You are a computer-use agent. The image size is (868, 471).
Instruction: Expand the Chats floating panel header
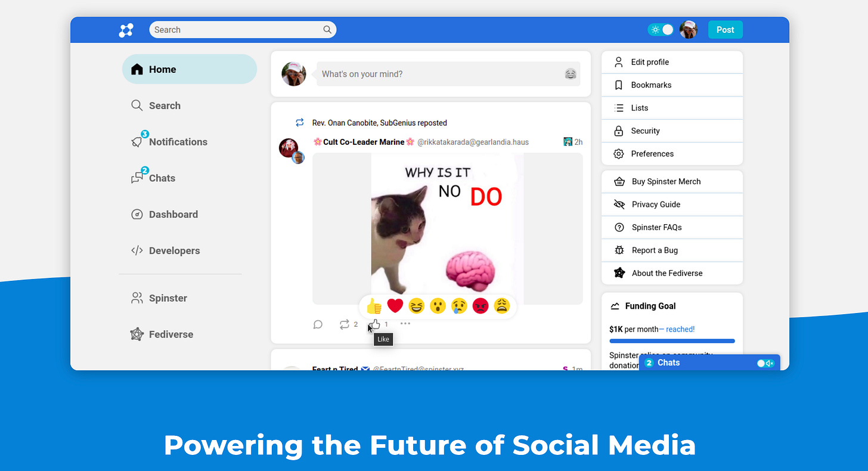click(709, 362)
